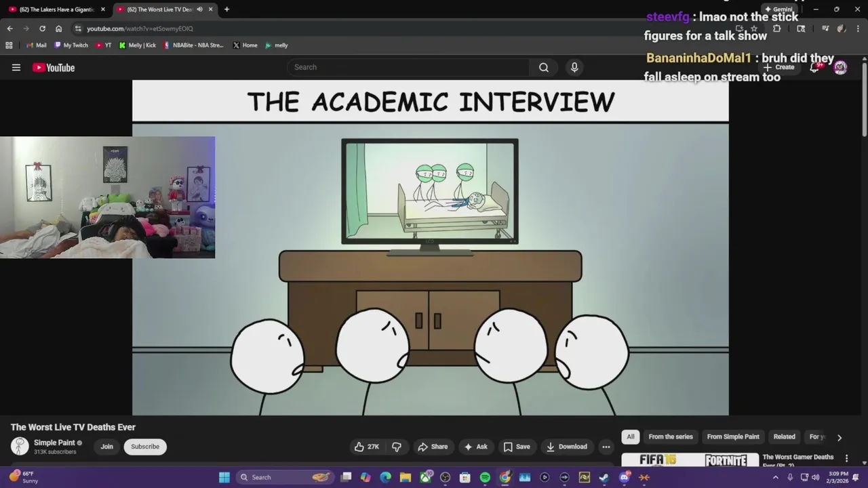This screenshot has width=868, height=488.
Task: Subscribe to Simple Paint channel
Action: pyautogui.click(x=145, y=447)
